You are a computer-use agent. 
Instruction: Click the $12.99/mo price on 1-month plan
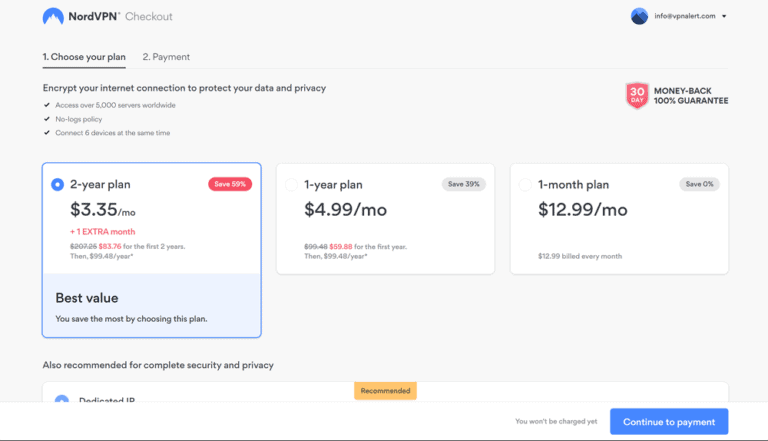coord(583,210)
